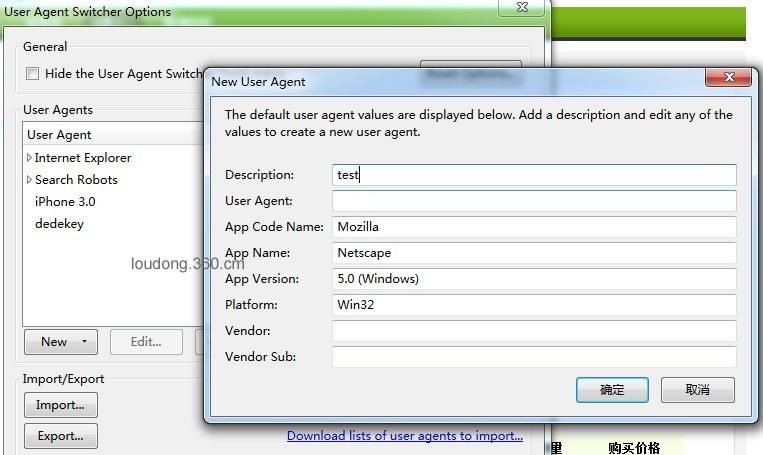Image resolution: width=763 pixels, height=455 pixels.
Task: Open Download lists of user agents link
Action: click(x=405, y=436)
